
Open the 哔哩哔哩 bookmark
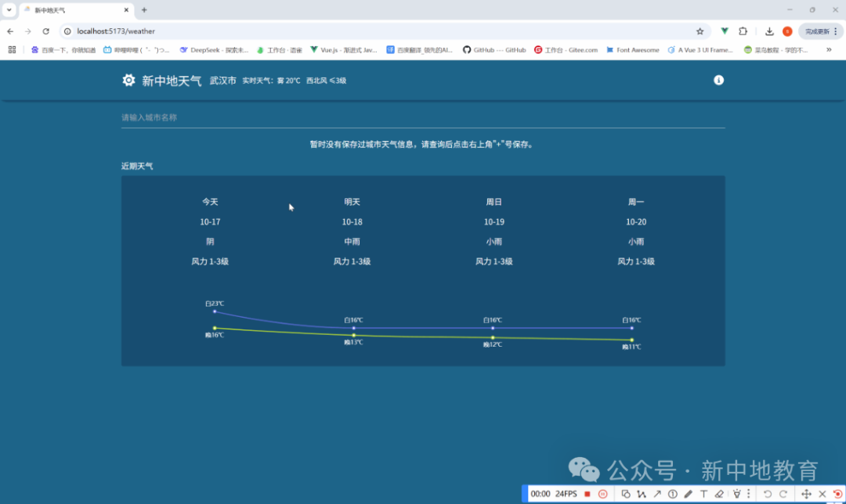click(x=136, y=49)
